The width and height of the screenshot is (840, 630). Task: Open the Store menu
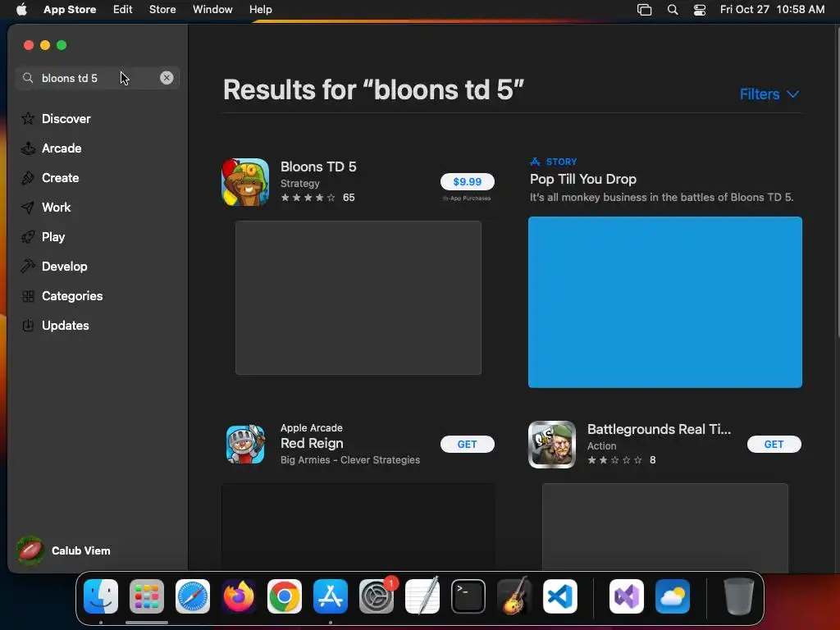click(x=162, y=9)
